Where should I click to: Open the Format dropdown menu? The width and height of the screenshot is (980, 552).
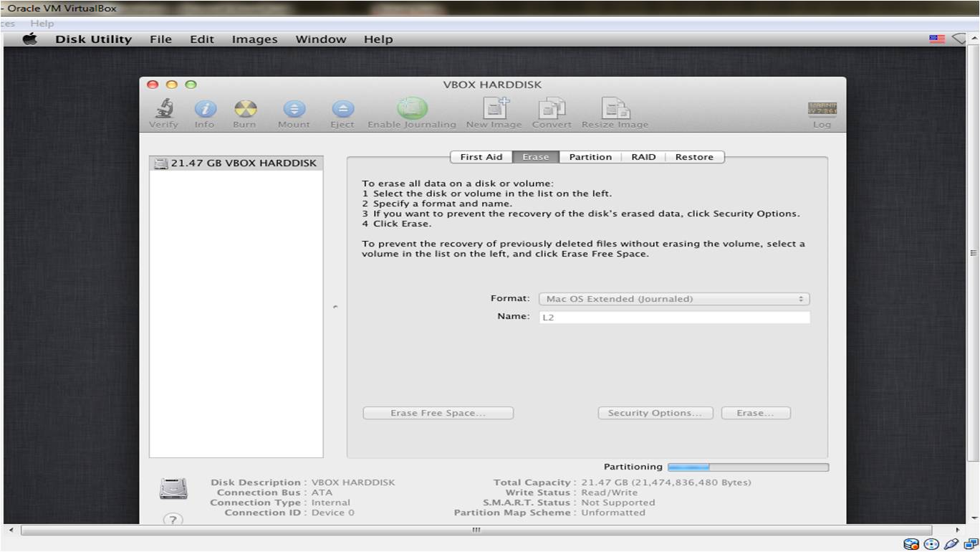(x=674, y=299)
